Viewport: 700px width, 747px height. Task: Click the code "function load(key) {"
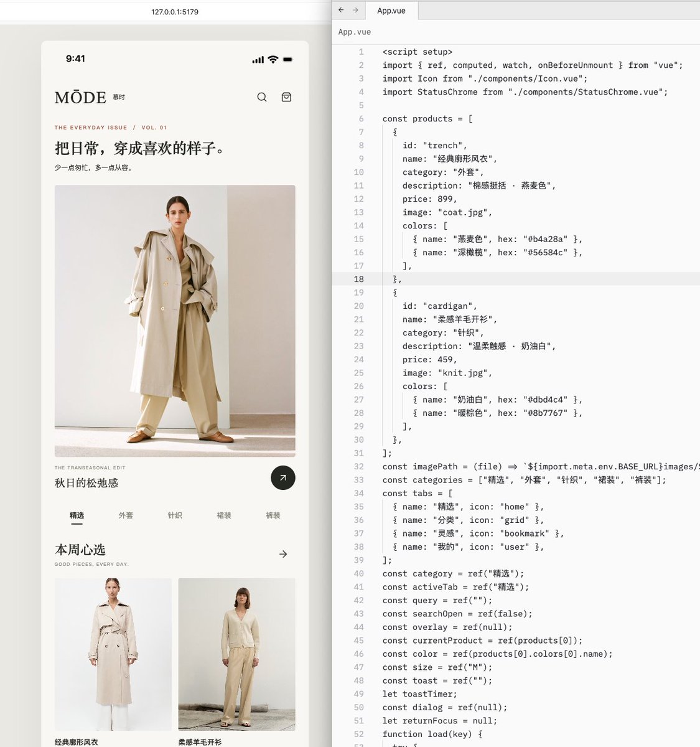point(432,734)
